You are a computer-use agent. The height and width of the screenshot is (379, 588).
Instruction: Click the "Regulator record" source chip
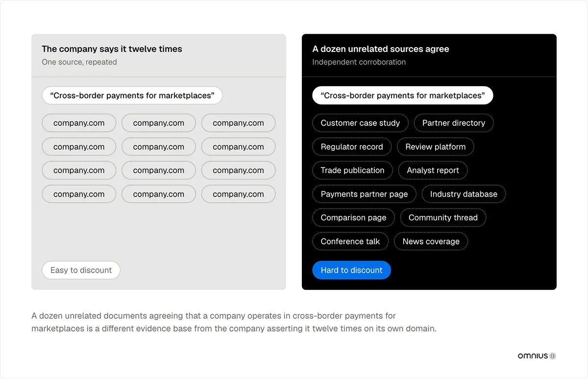(352, 147)
